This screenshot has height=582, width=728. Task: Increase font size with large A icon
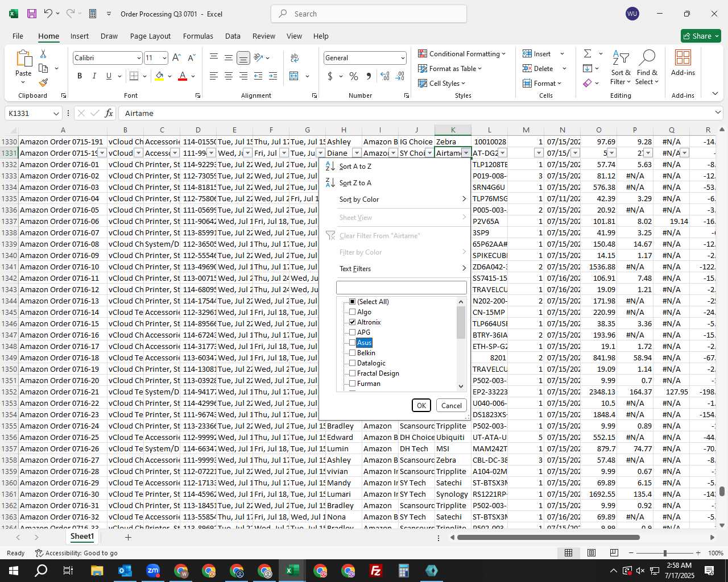tap(176, 58)
